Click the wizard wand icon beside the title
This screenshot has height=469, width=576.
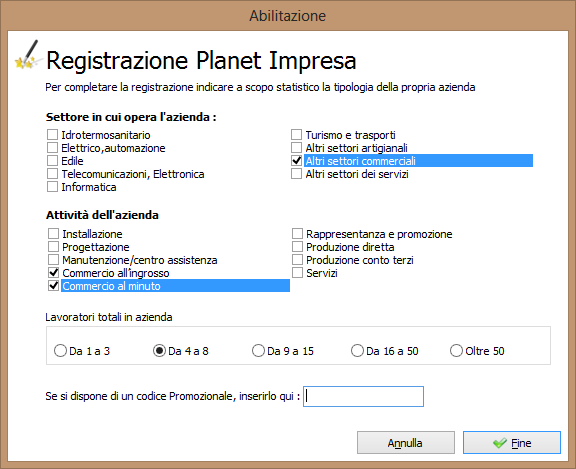tap(27, 54)
